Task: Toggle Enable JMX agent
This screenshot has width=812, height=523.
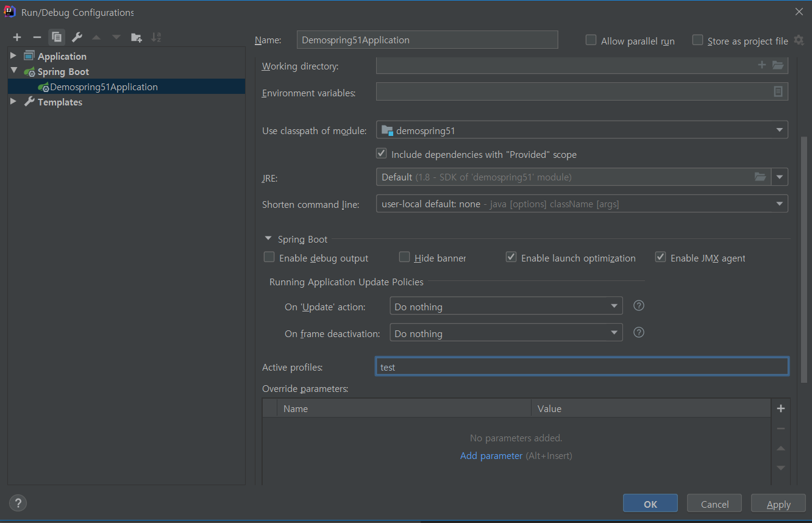Action: coord(660,257)
